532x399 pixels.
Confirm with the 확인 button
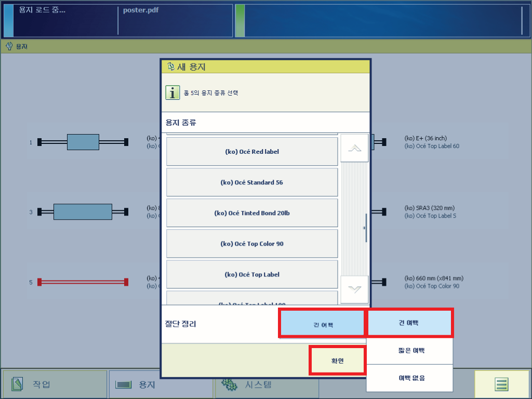click(x=337, y=361)
